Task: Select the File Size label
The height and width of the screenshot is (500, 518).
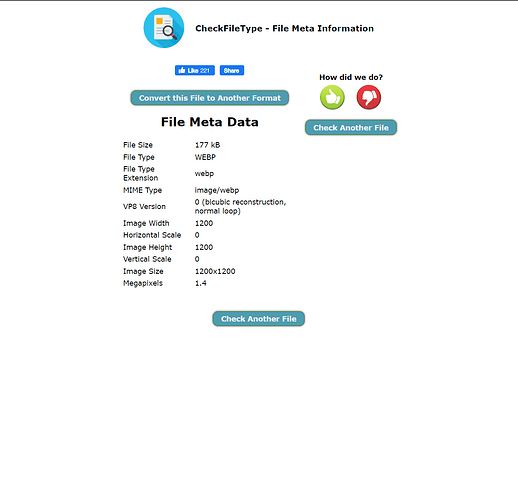Action: [138, 145]
